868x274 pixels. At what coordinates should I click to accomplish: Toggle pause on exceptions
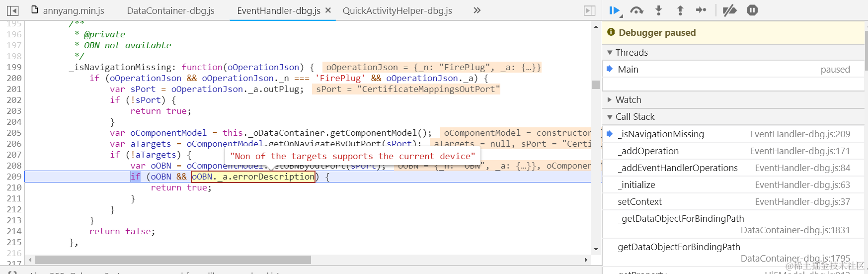(752, 10)
